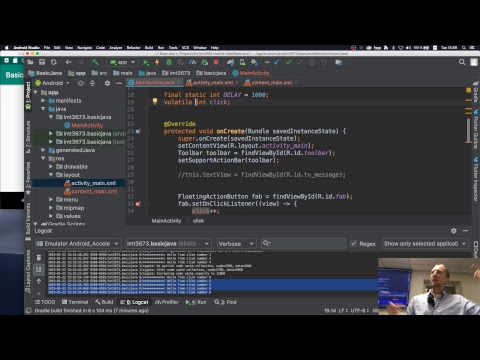
Task: Expand the drawable folder in project tree
Action: tap(51, 166)
